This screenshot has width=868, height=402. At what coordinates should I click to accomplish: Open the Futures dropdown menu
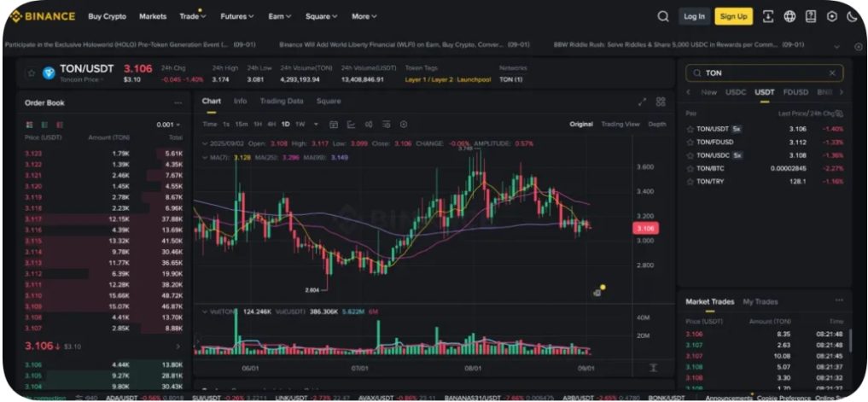tap(237, 16)
